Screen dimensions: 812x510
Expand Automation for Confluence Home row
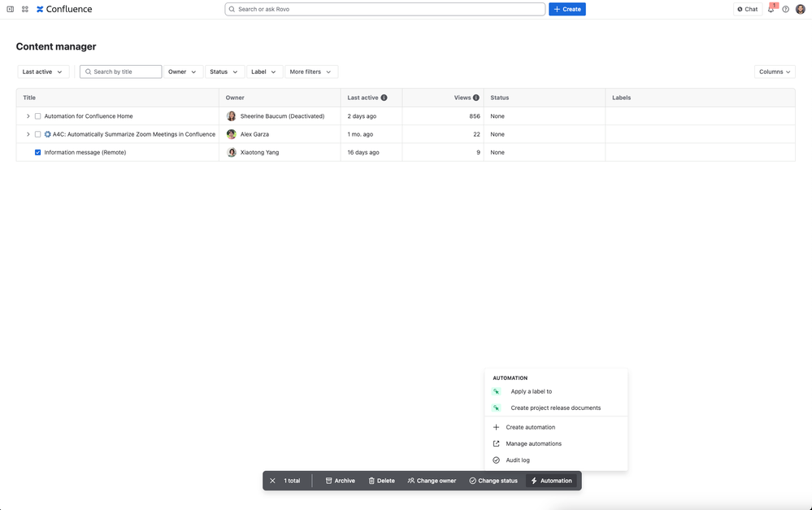tap(28, 116)
